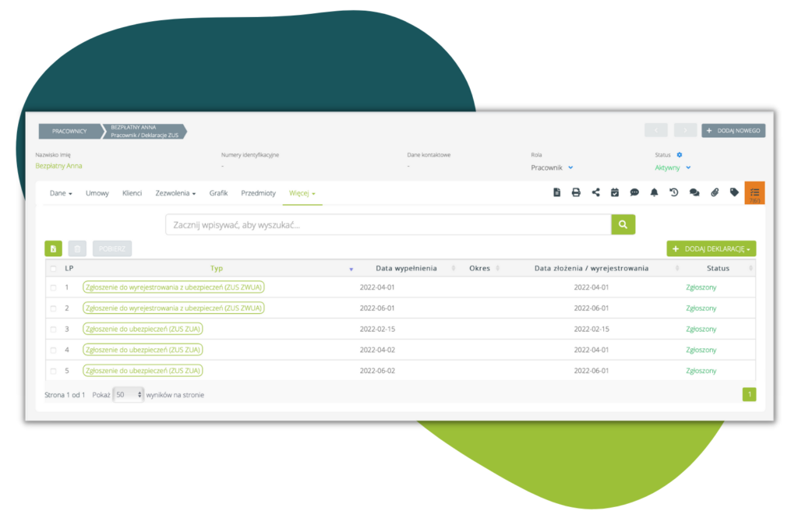Open the orange task checklist icon
Viewport: 798px width, 532px height.
pos(754,192)
